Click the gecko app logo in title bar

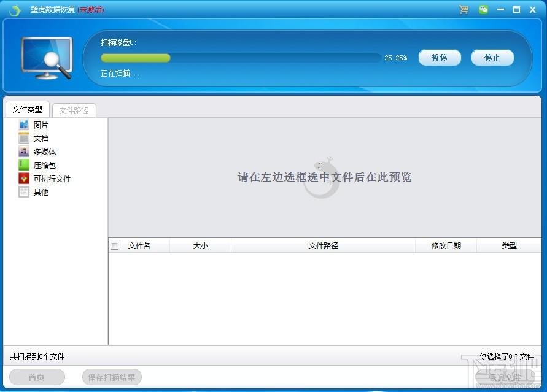(x=15, y=10)
